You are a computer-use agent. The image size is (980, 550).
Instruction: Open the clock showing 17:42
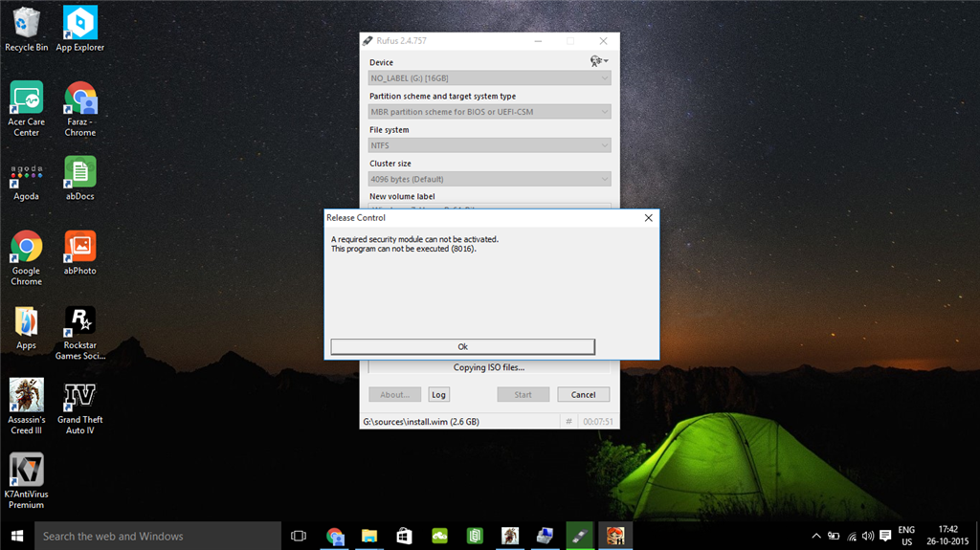[x=947, y=536]
